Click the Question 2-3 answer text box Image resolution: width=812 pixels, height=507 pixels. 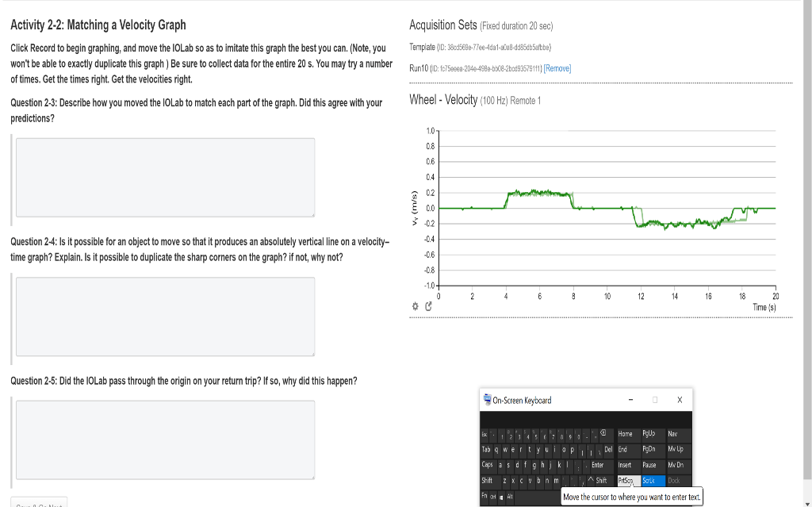pyautogui.click(x=165, y=177)
